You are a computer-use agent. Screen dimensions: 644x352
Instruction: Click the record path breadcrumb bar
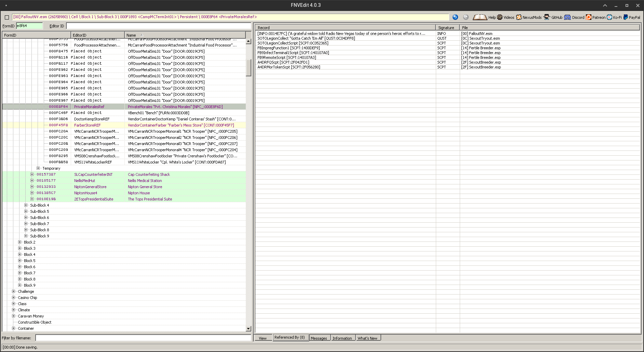tap(230, 17)
